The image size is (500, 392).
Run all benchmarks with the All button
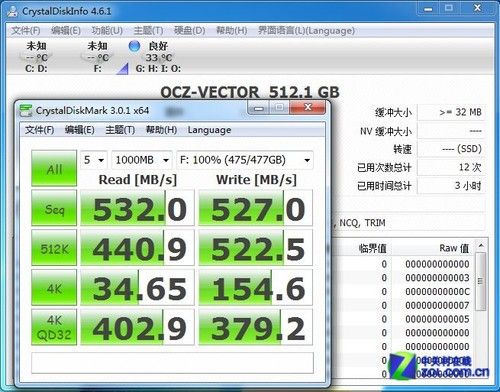coord(54,168)
